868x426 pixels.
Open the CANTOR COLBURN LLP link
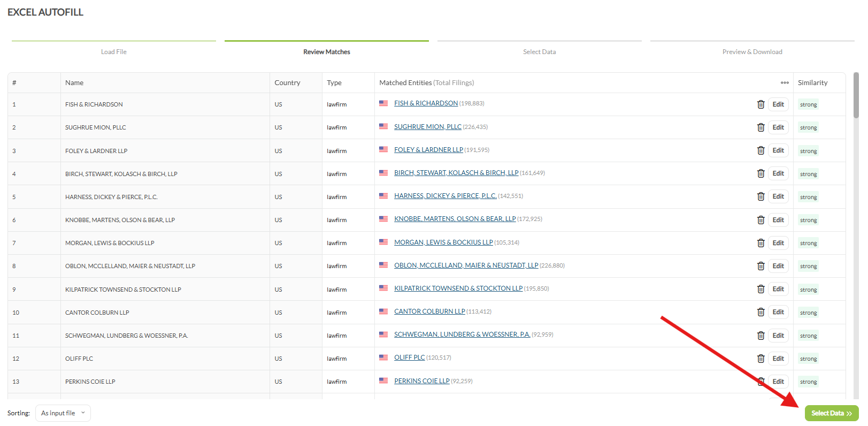point(429,311)
